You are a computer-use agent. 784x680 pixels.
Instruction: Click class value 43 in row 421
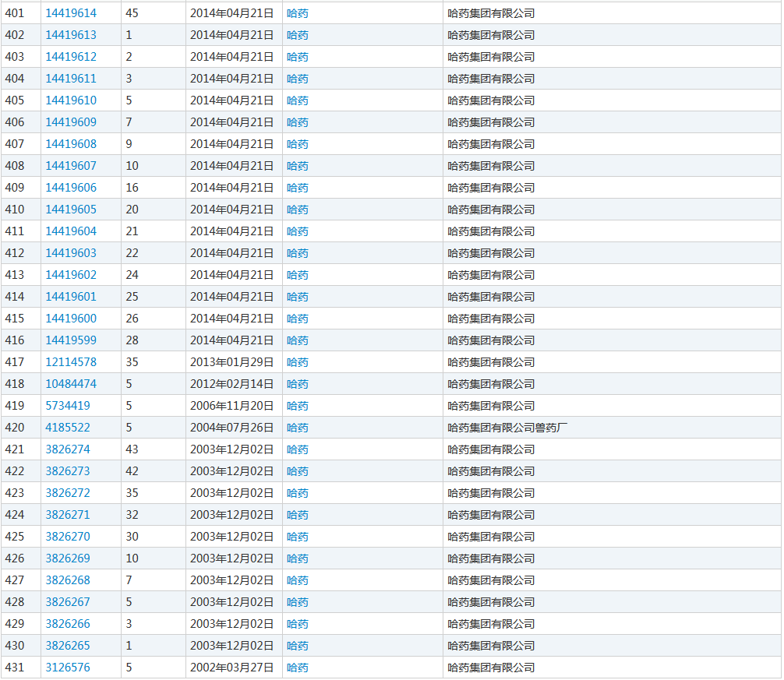[x=132, y=449]
